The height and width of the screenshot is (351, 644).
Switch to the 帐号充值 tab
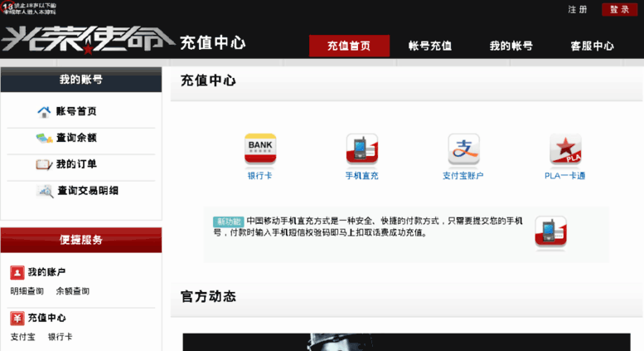click(430, 46)
